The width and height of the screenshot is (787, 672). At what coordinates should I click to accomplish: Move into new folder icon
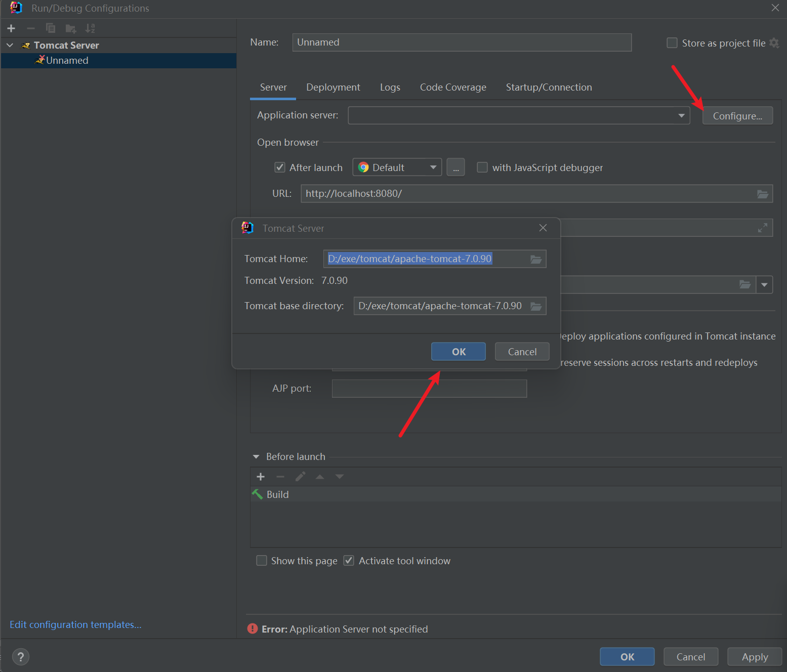(x=70, y=28)
